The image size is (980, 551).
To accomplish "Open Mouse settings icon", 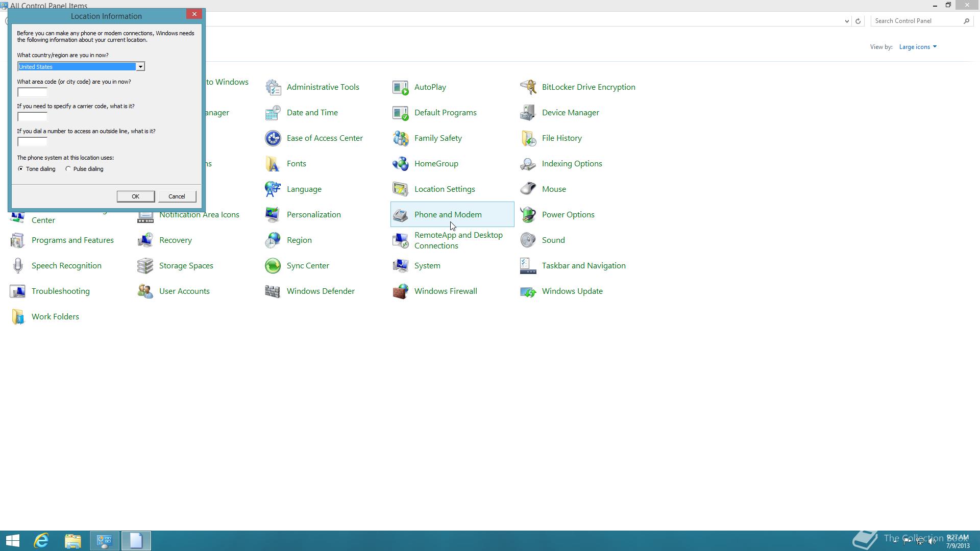I will point(528,189).
